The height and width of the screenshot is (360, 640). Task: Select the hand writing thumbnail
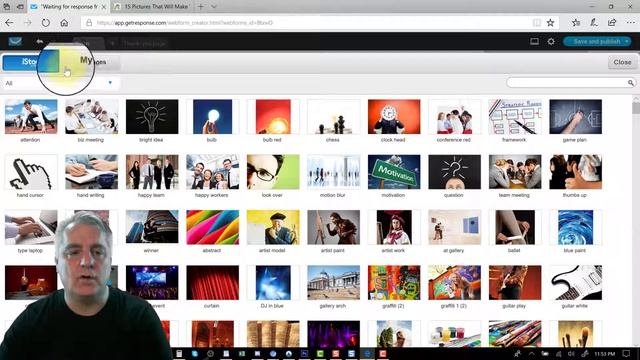[x=91, y=172]
